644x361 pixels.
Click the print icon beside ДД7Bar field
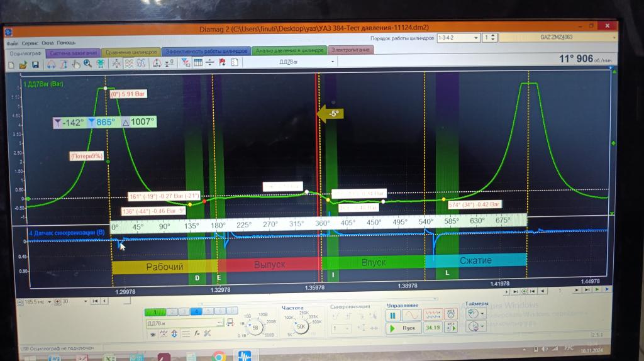tap(230, 323)
